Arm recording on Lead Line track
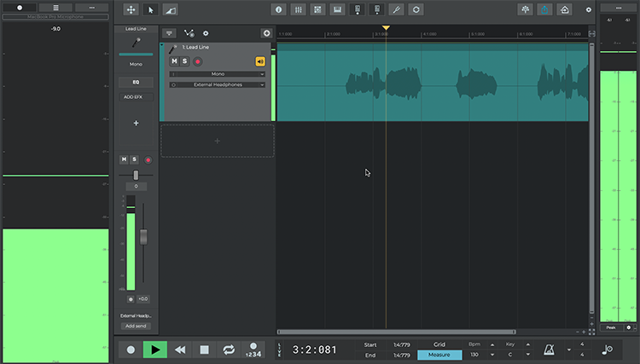This screenshot has width=640, height=364. pos(198,61)
